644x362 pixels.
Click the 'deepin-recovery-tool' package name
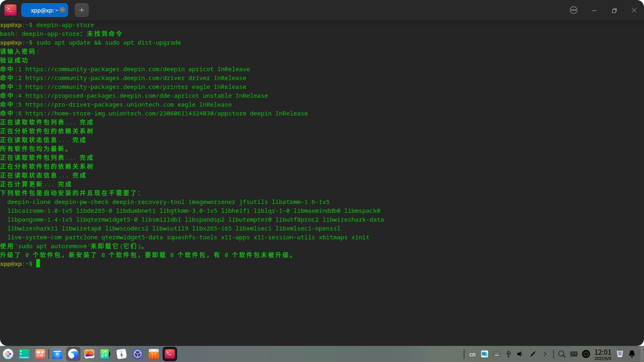pos(149,202)
